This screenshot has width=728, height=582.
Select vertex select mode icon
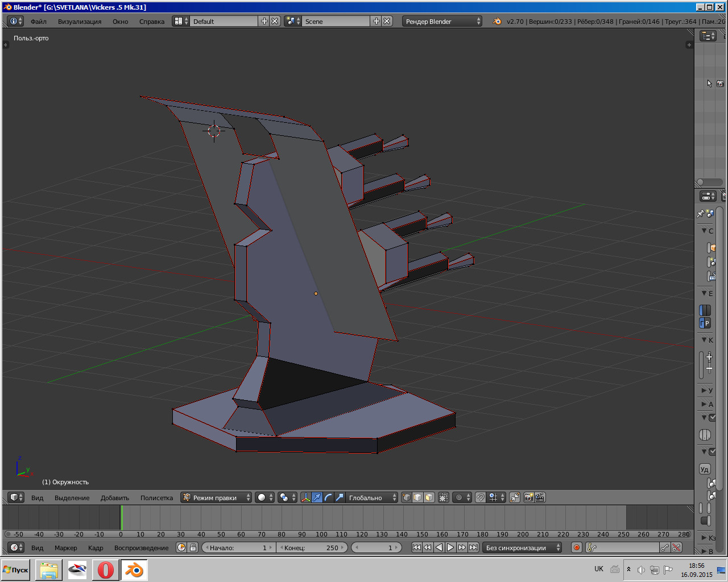pos(407,497)
